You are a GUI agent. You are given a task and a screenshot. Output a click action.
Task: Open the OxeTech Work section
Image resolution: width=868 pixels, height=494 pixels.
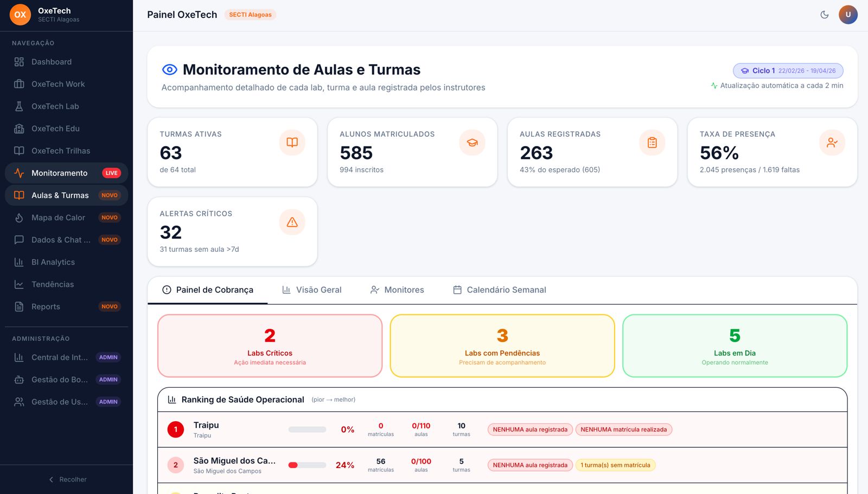(58, 84)
